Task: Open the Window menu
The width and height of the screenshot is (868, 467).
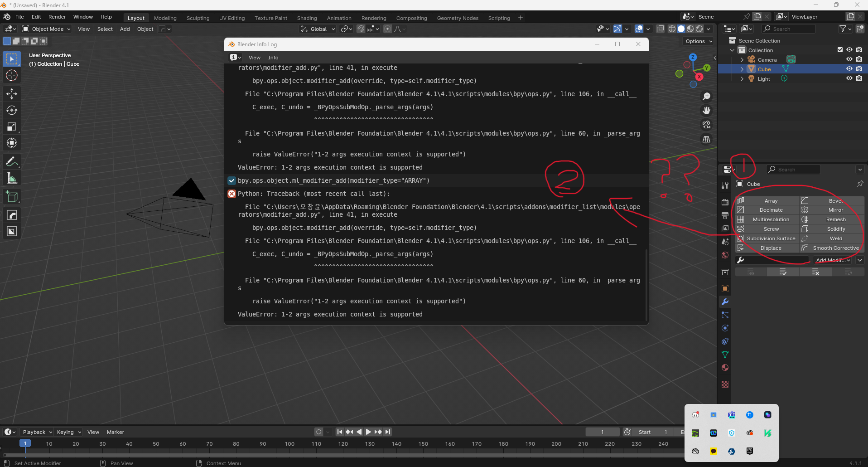Action: coord(83,17)
